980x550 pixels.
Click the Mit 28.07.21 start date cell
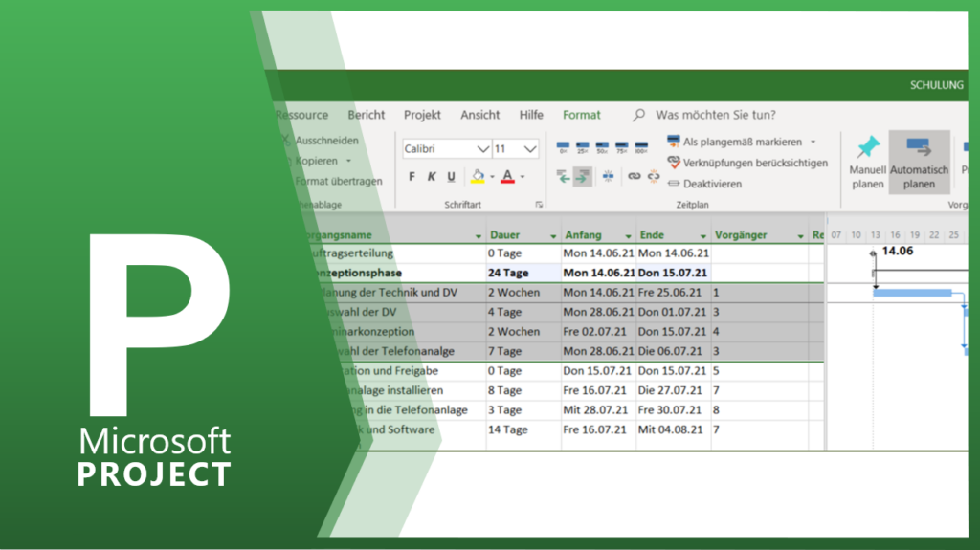(599, 410)
